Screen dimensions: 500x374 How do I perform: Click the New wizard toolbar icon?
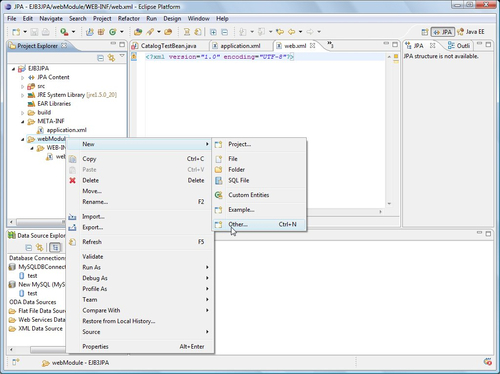click(16, 32)
